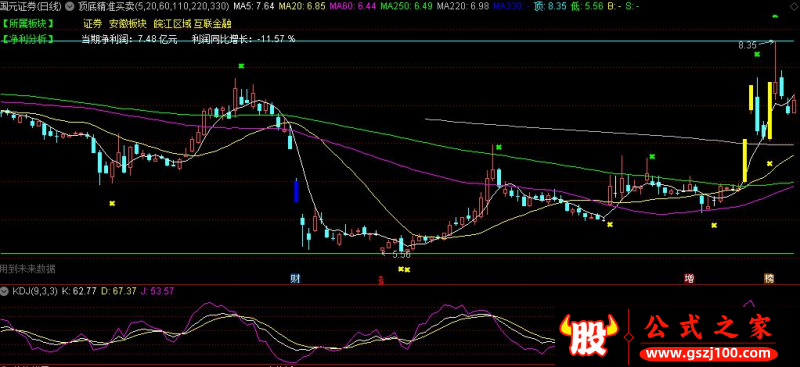This screenshot has width=800, height=367.
Task: Click the MA20: 6.85 value
Action: tap(303, 7)
